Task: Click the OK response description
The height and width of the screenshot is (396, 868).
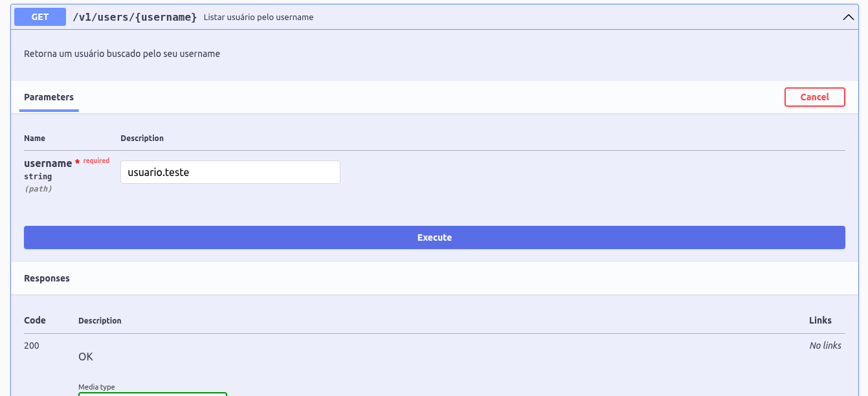Action: click(85, 357)
